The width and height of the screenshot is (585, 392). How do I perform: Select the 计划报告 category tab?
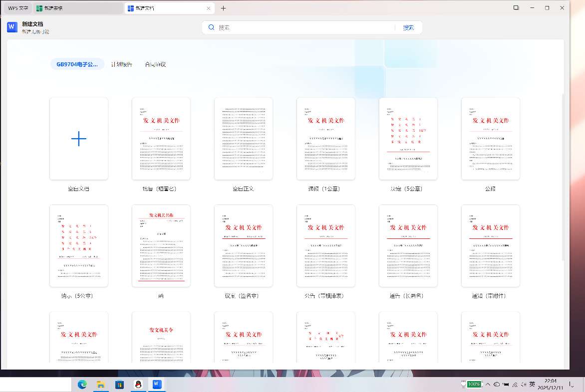click(121, 64)
